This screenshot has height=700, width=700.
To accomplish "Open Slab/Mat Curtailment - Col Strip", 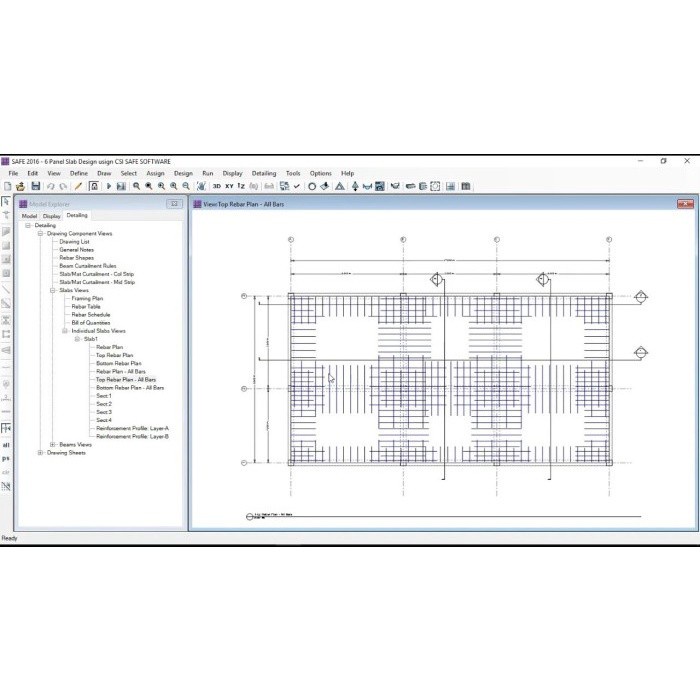I will pos(96,274).
